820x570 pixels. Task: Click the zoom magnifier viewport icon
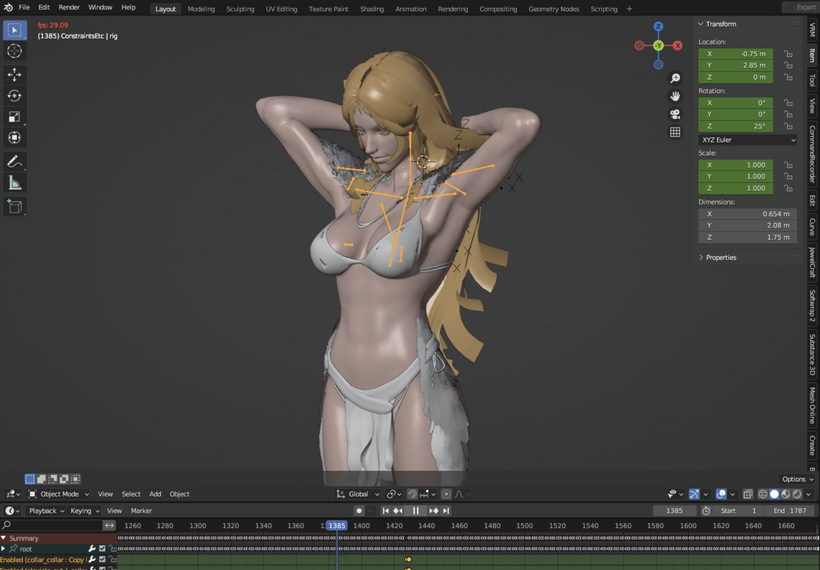click(x=675, y=78)
